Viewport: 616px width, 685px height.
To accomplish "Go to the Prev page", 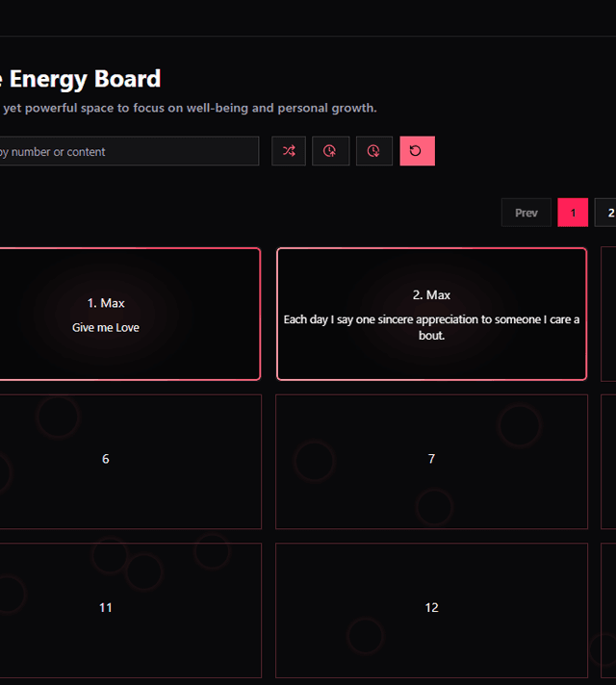I will pyautogui.click(x=526, y=213).
